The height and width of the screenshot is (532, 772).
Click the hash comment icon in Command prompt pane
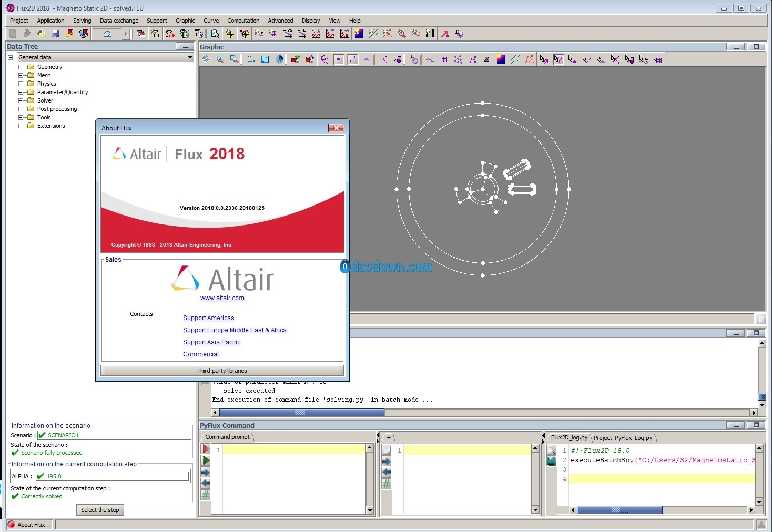pyautogui.click(x=206, y=495)
